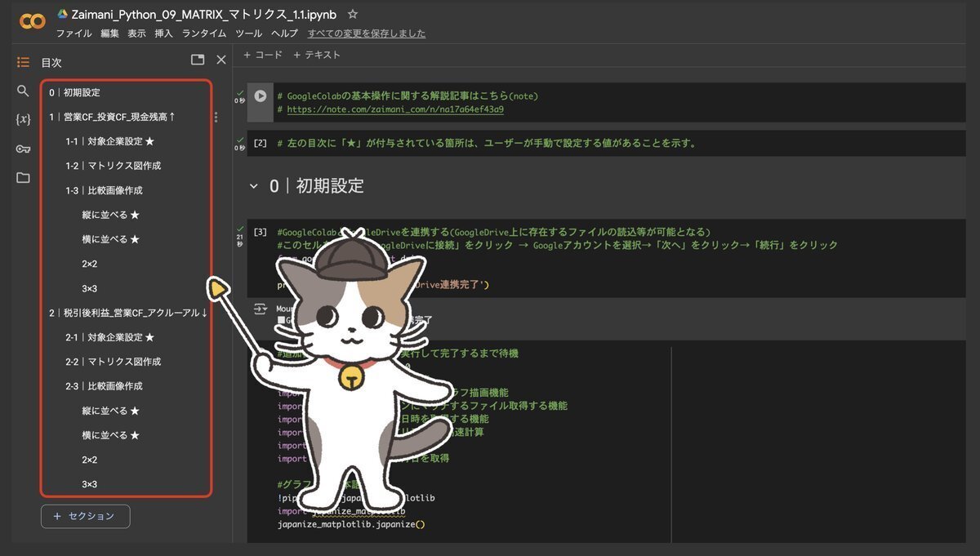Select 2×2 under section 1-3
Screen dimensions: 980x556
click(90, 264)
